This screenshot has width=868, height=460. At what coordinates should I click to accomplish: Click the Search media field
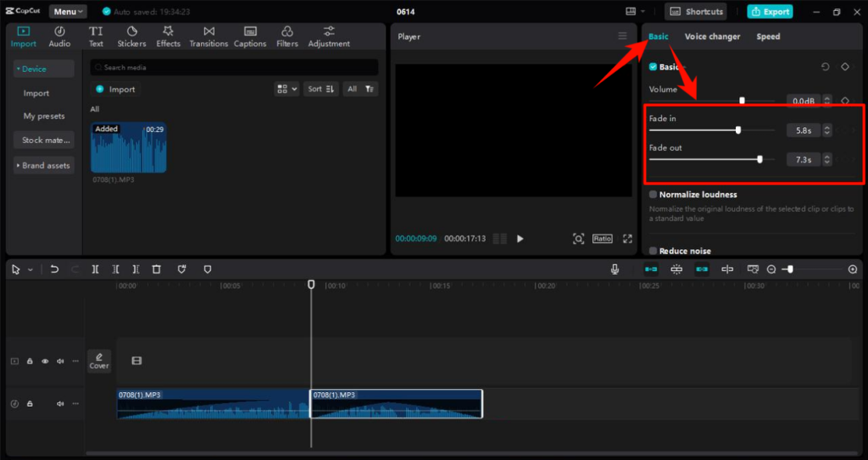click(234, 68)
